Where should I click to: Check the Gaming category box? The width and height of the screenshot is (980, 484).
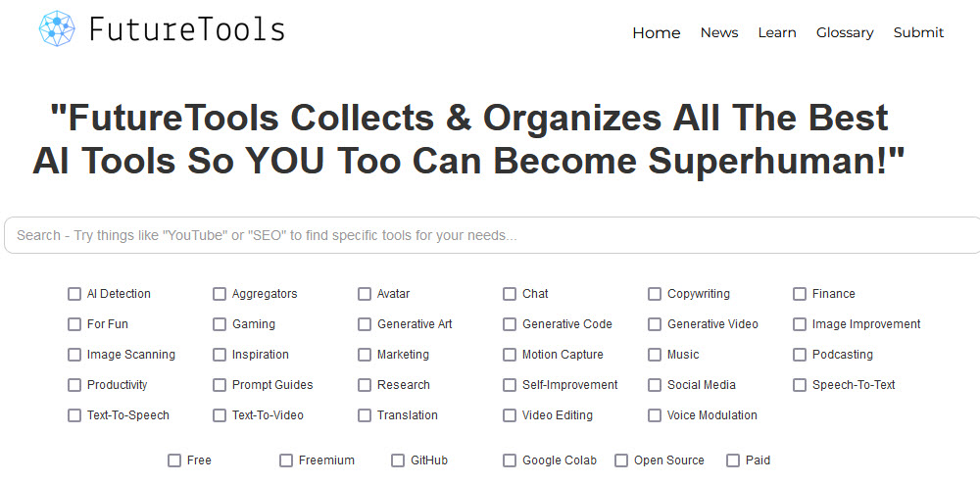220,324
